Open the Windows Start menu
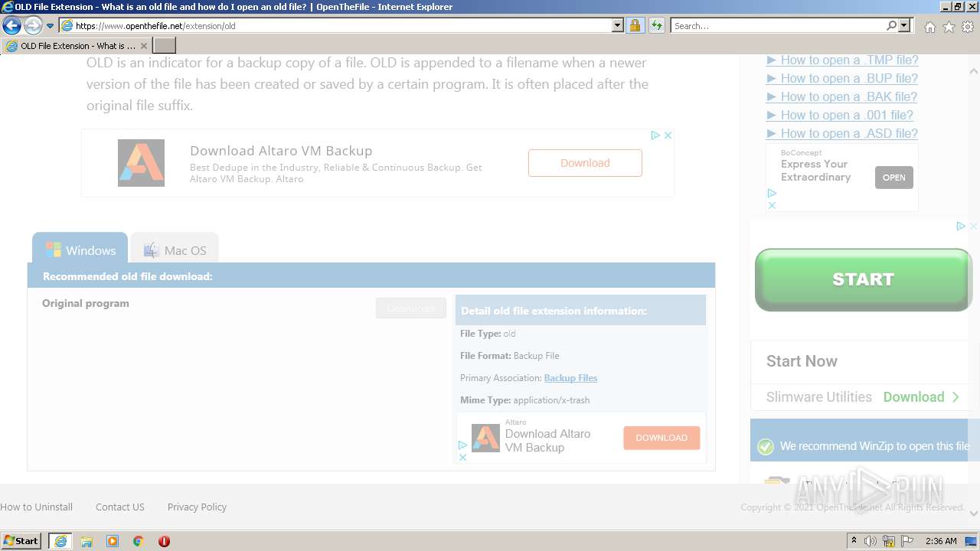The image size is (980, 551). pyautogui.click(x=21, y=540)
